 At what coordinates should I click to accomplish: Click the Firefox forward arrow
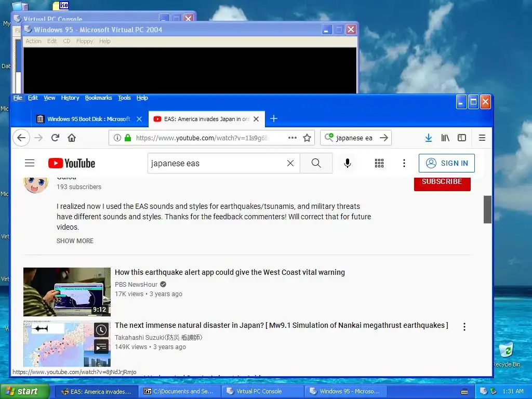(x=38, y=138)
